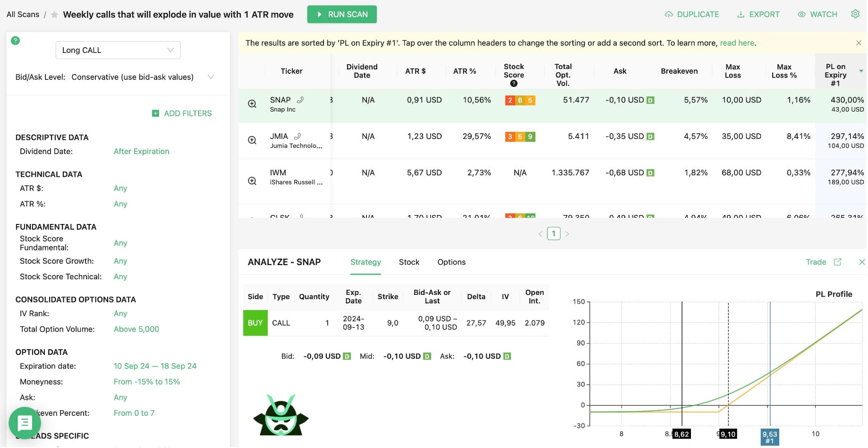Click the favorite star beside scan title
Viewport: 868px width, 448px height.
coord(54,15)
